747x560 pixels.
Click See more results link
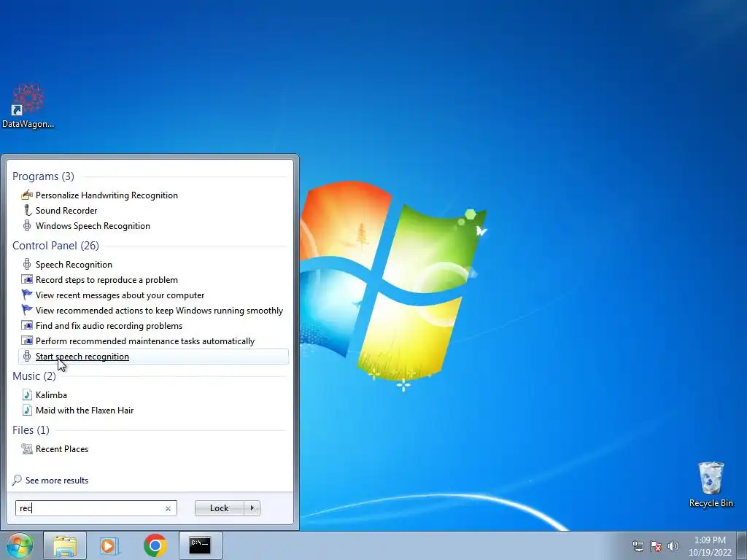pyautogui.click(x=57, y=480)
